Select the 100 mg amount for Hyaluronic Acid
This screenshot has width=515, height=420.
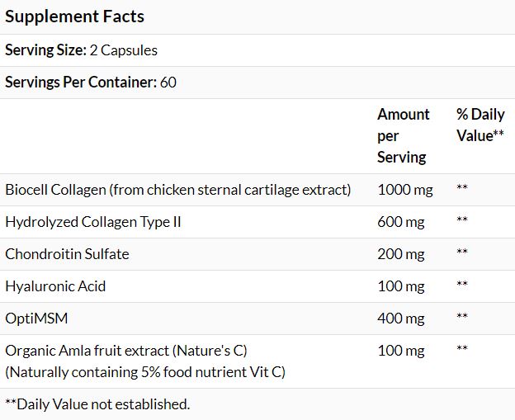399,286
